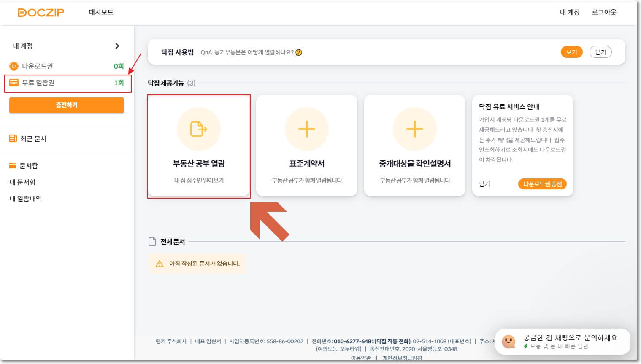Click the 닥집 제공기능 section heading
The width and height of the screenshot is (641, 364).
(x=166, y=83)
